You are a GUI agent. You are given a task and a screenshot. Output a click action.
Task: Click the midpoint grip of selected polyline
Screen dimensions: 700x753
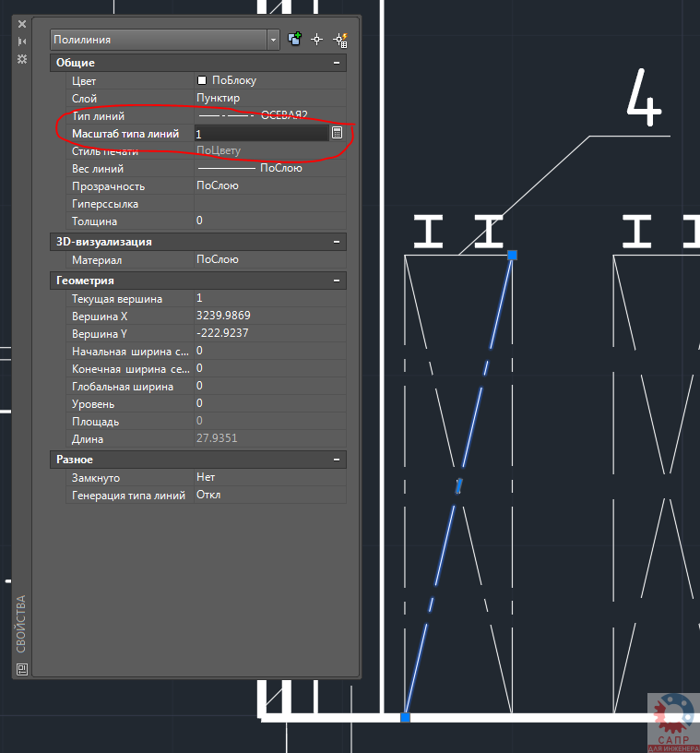(459, 486)
